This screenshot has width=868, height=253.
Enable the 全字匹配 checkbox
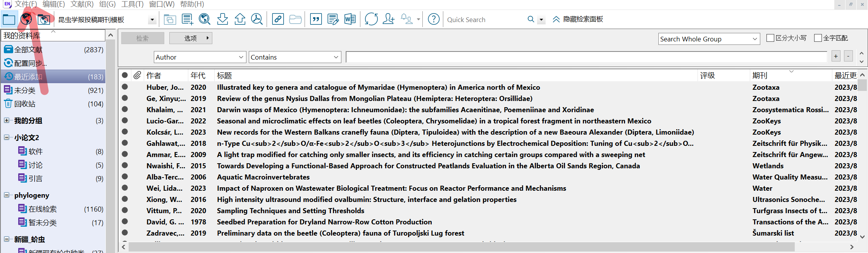818,38
